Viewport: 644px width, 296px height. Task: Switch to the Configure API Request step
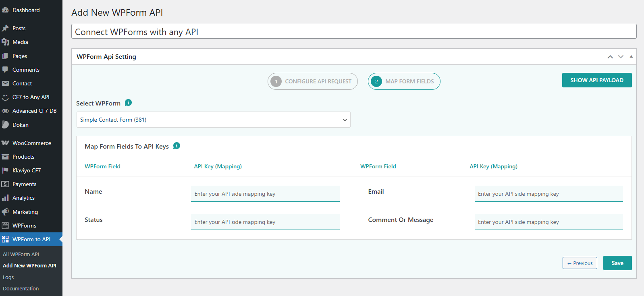click(313, 81)
